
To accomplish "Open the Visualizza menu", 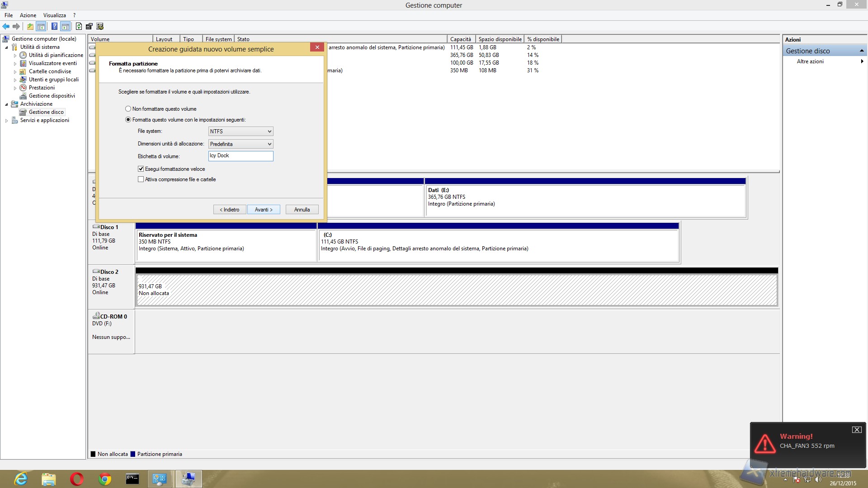I will tap(54, 15).
